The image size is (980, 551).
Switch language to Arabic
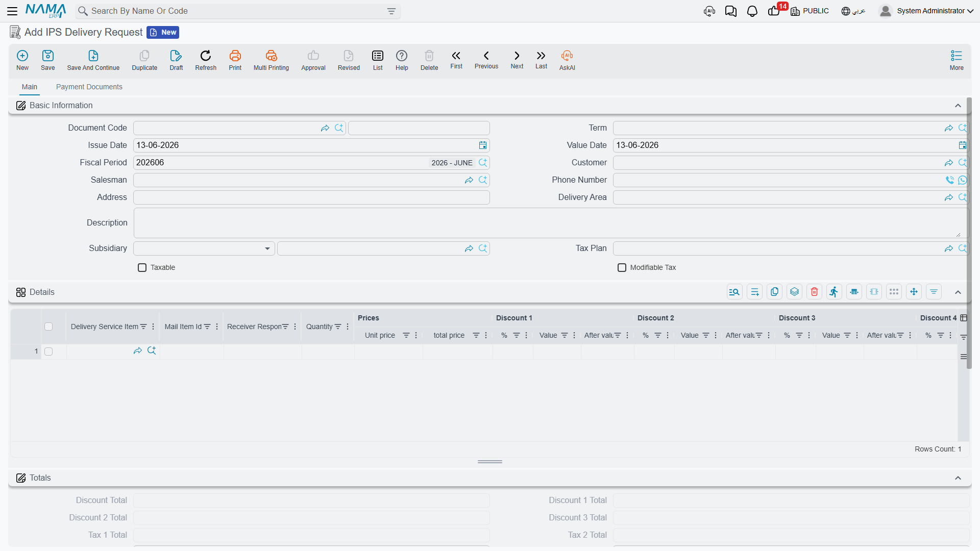click(853, 11)
